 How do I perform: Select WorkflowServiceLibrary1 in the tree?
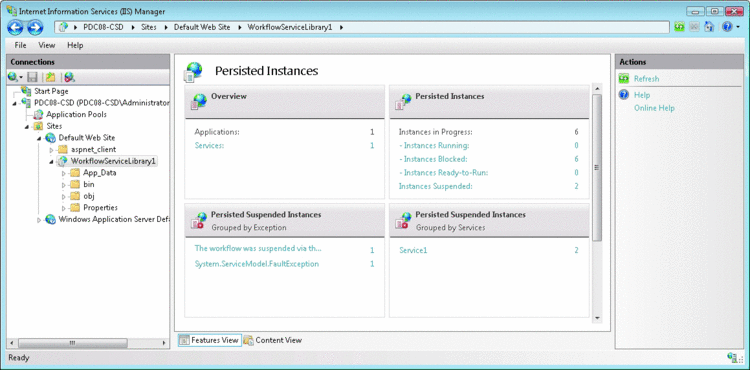(113, 161)
